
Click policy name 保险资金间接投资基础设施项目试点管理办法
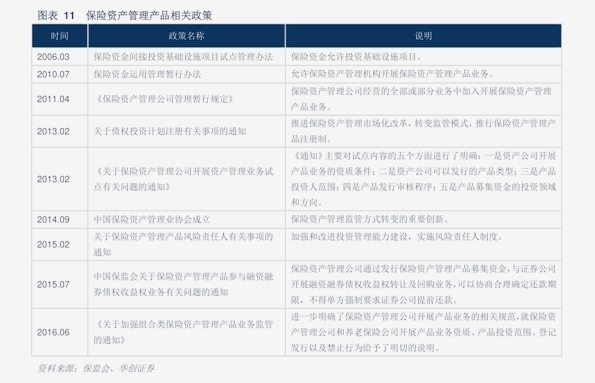(x=183, y=57)
